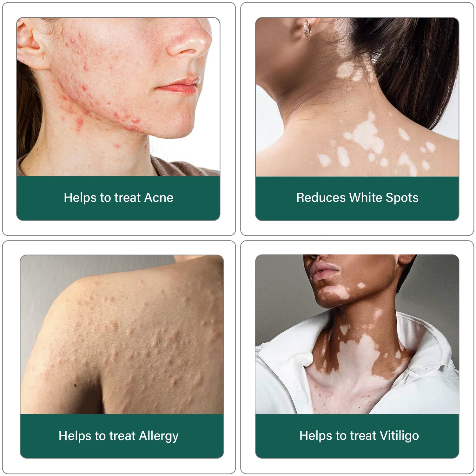This screenshot has width=476, height=476.
Task: Click the green banner left of 'Helps to treat Acne'
Action: 40,198
